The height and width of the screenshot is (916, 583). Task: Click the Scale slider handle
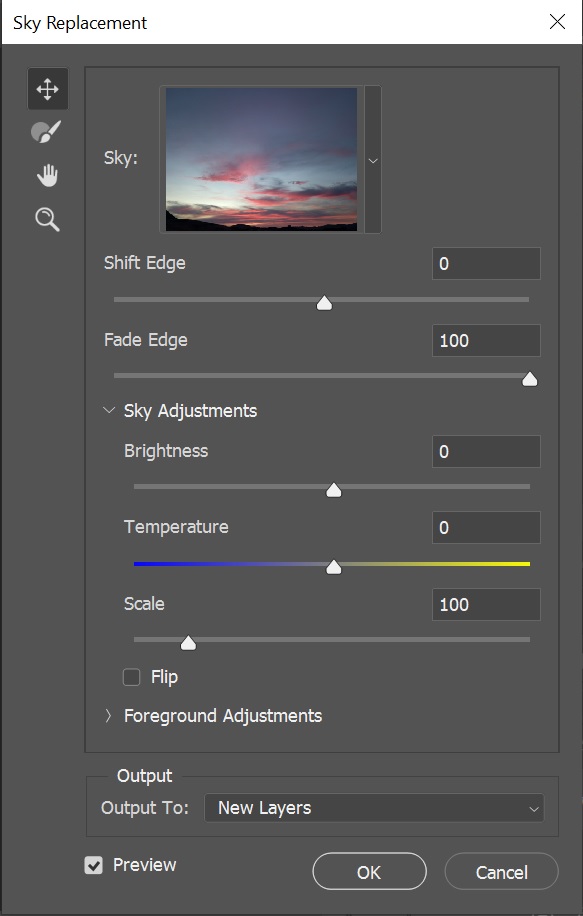188,643
